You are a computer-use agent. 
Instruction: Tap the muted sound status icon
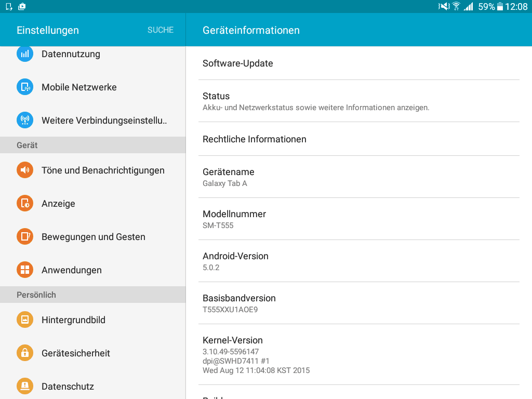pos(444,6)
